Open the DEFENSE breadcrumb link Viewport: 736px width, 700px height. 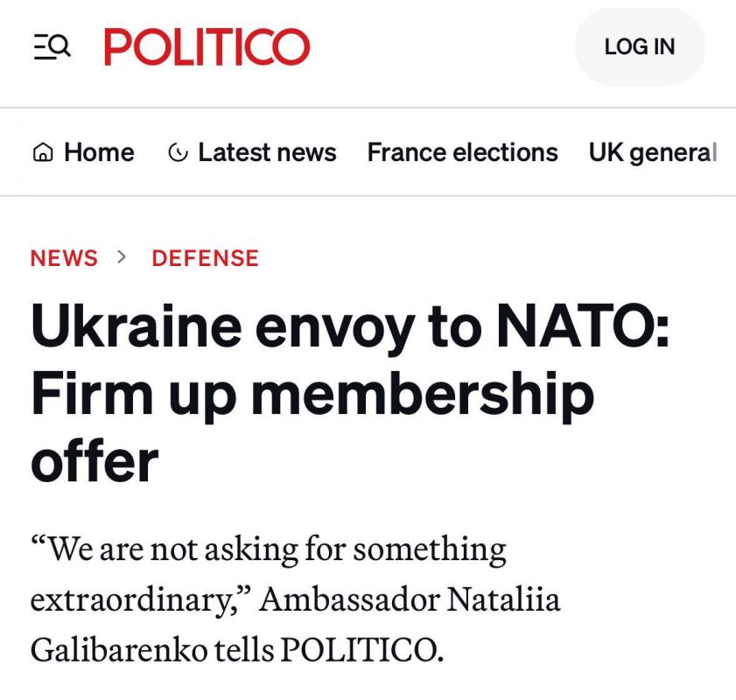point(205,258)
